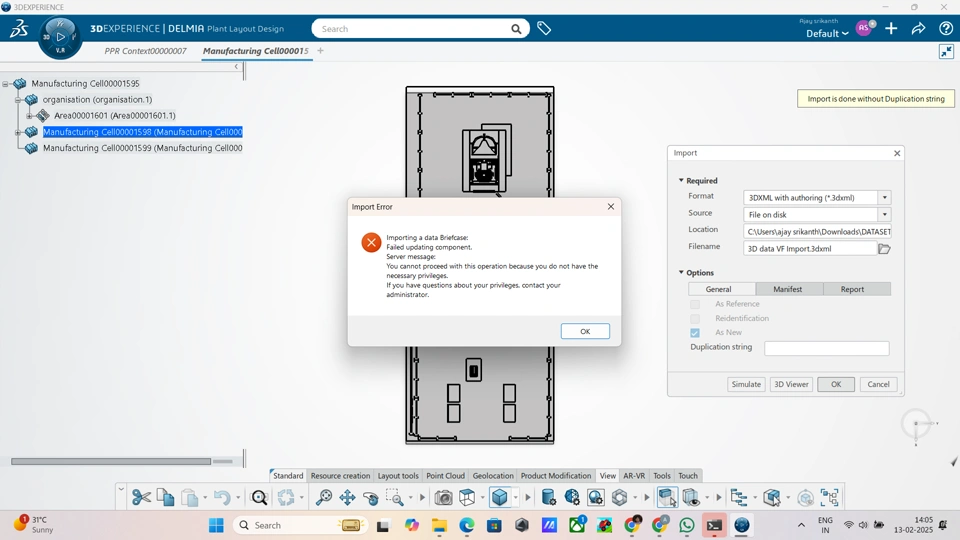Image resolution: width=960 pixels, height=540 pixels.
Task: Collapse the Manufacturing Cell00001595 root node
Action: [6, 83]
